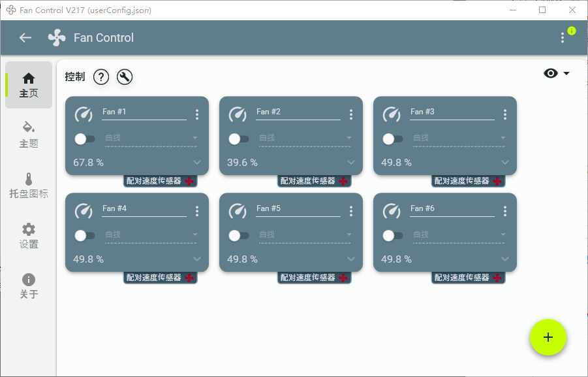
Task: Open 设置 settings tab
Action: [x=29, y=236]
